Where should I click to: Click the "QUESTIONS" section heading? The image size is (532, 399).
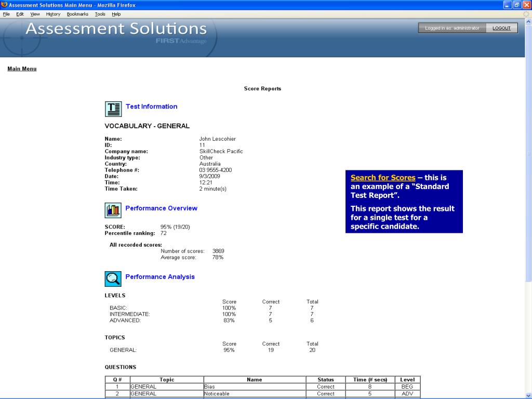(121, 367)
